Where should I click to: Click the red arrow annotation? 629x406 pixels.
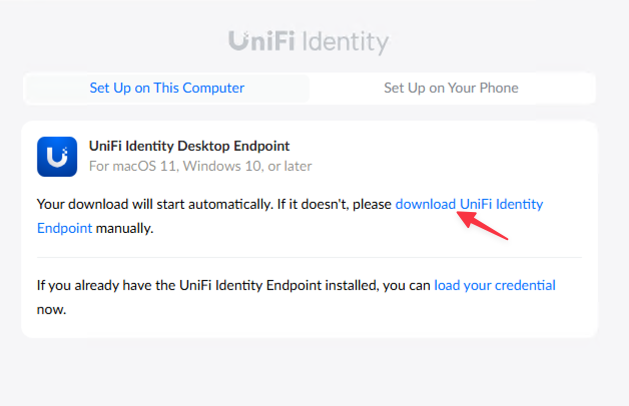[483, 226]
